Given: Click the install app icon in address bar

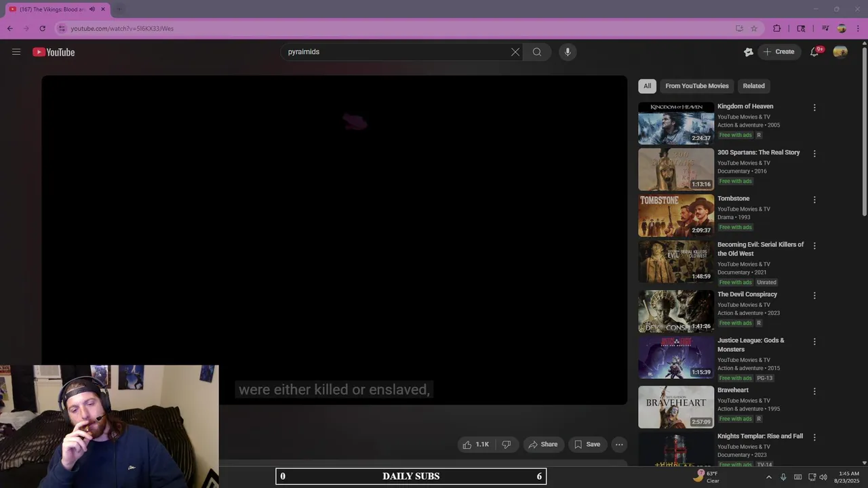Looking at the screenshot, I should pyautogui.click(x=739, y=28).
